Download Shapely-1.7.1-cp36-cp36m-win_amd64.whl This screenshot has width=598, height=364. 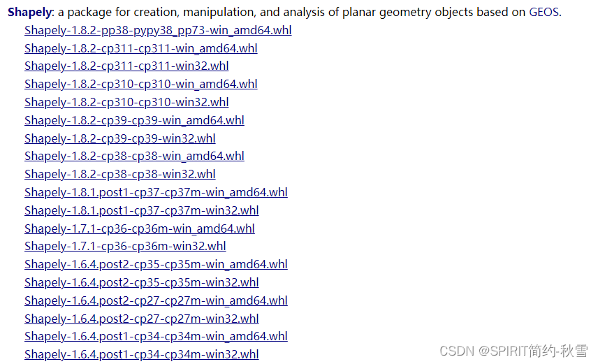[x=140, y=228]
